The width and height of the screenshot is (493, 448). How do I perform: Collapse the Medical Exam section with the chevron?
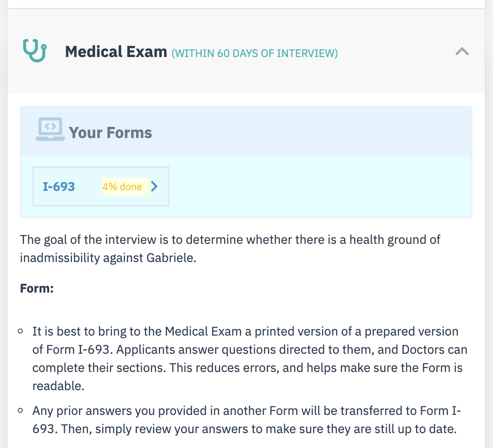462,51
